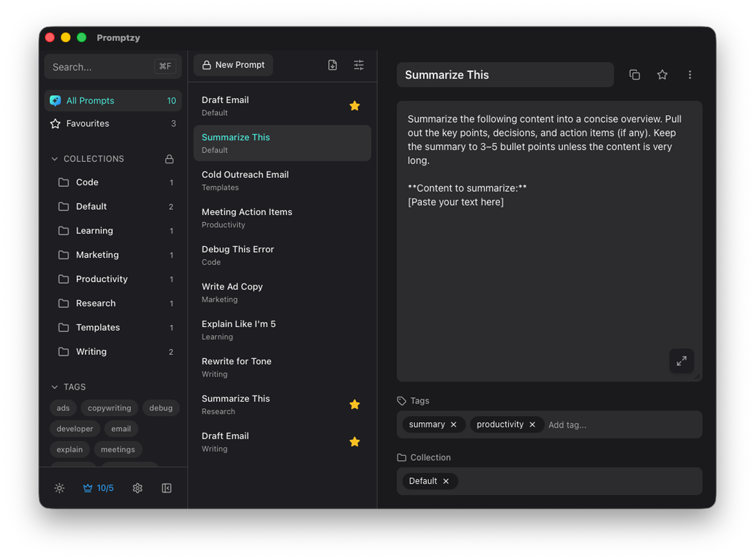Copy the Summarize This prompt text

635,75
